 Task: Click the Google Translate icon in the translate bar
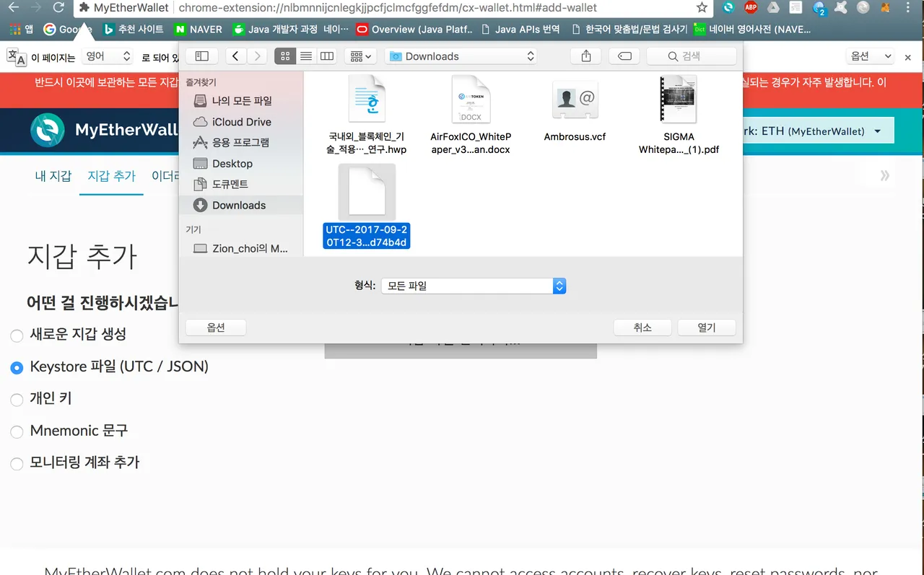17,57
